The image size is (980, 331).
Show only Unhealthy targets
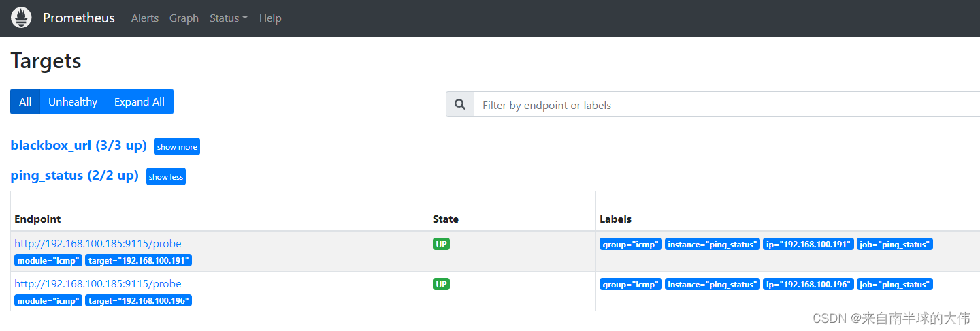(x=73, y=101)
